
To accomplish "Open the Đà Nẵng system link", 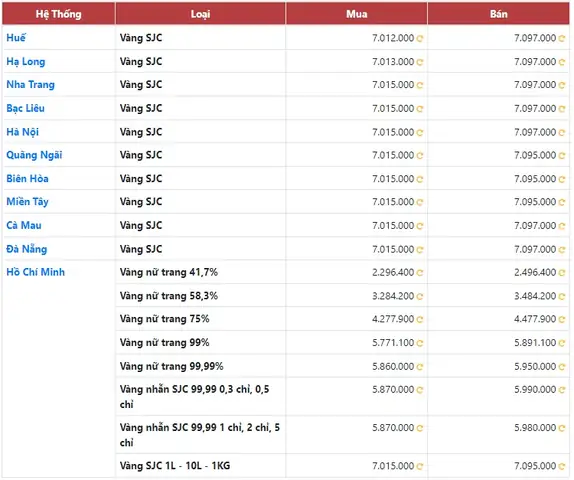I will pyautogui.click(x=27, y=249).
